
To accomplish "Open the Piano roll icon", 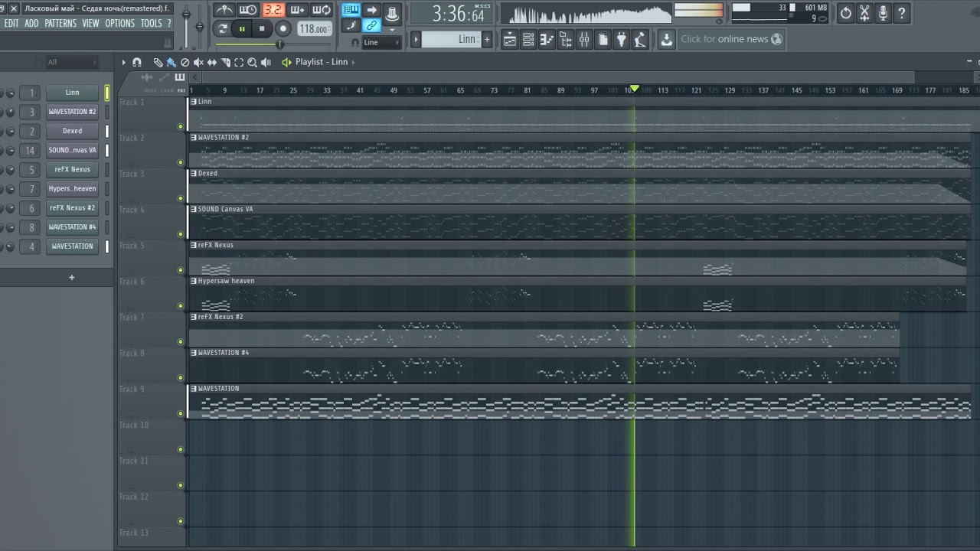I will 547,39.
